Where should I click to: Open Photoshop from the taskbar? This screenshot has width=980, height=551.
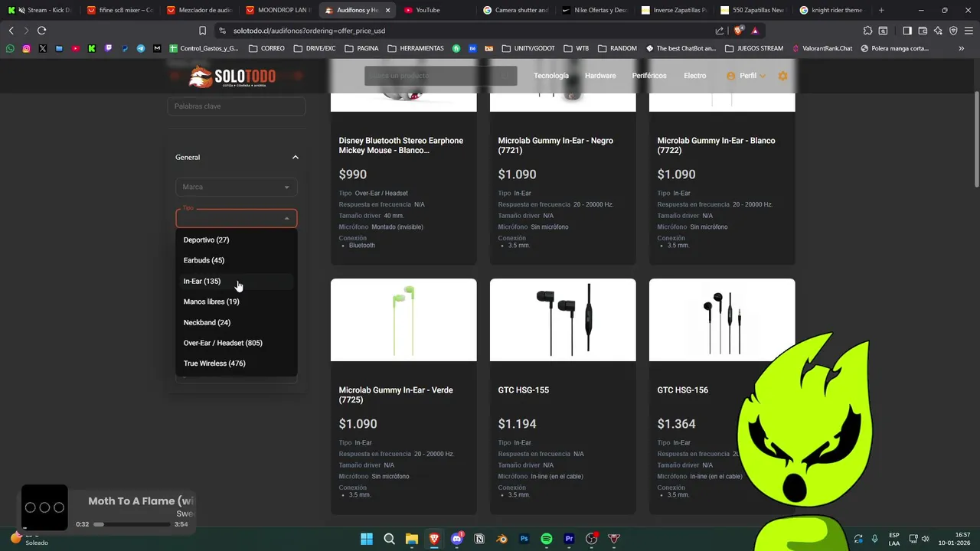(x=524, y=539)
